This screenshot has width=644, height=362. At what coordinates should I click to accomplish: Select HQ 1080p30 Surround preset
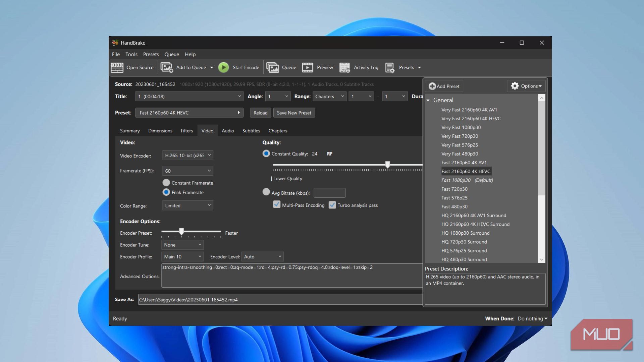465,233
